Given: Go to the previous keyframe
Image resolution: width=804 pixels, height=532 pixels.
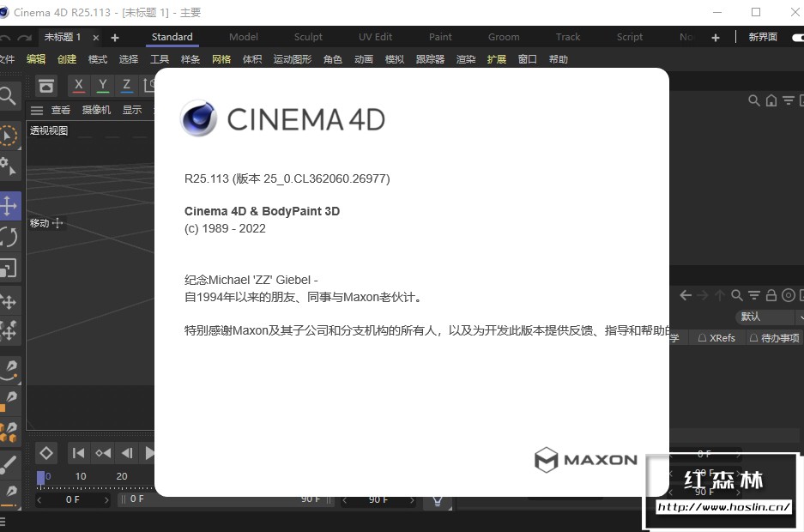Looking at the screenshot, I should 103,453.
